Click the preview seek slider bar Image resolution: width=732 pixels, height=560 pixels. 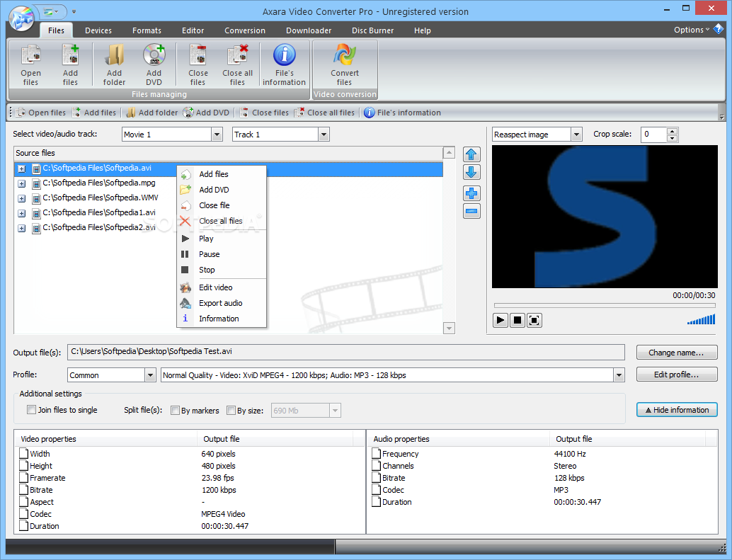coord(605,306)
